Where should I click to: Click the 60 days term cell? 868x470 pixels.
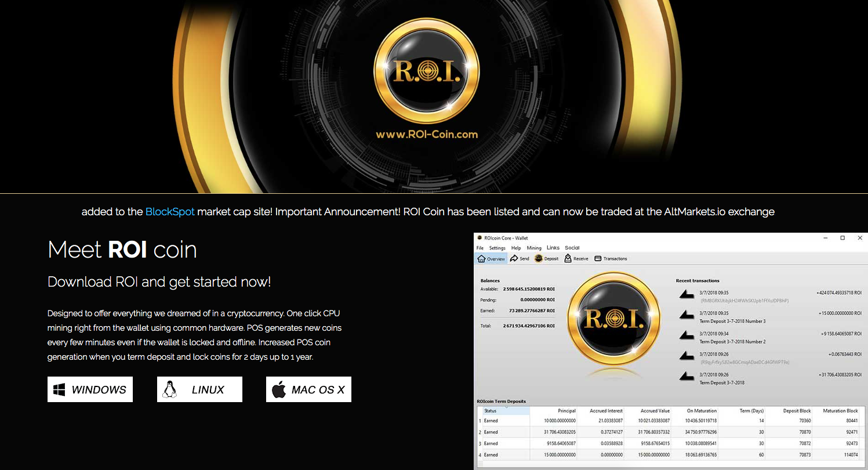[x=761, y=455]
